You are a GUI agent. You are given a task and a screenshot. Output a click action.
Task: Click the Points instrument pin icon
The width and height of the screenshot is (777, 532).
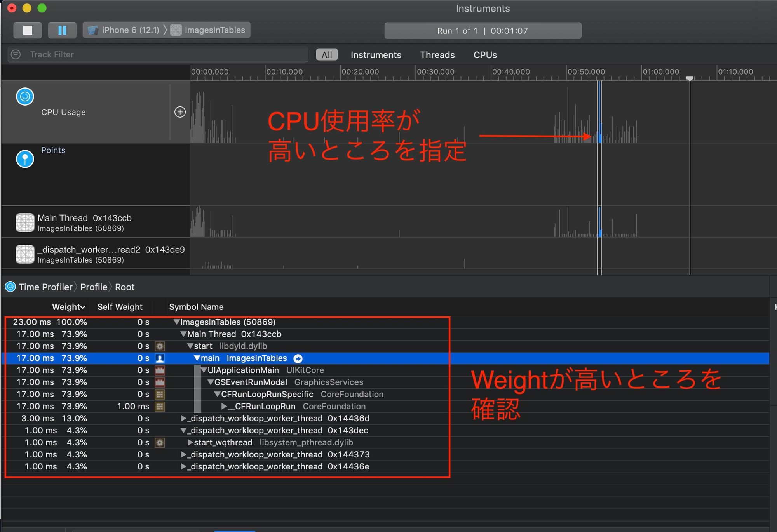tap(25, 159)
